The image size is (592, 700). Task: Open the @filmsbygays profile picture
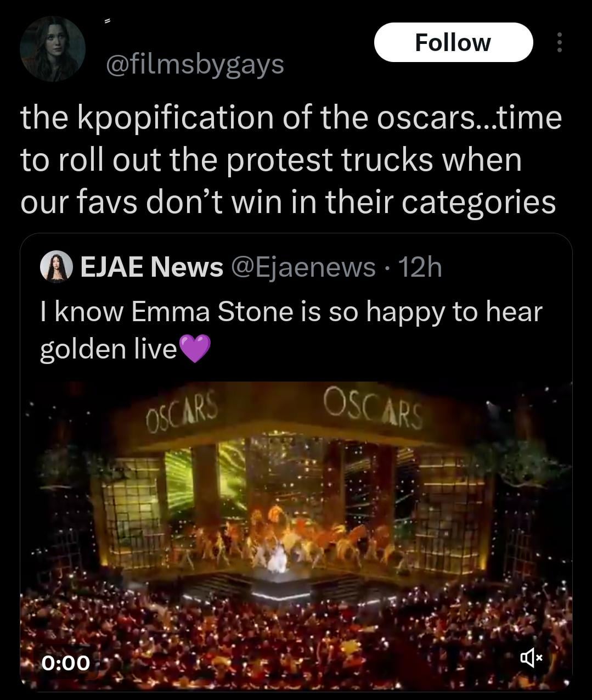53,49
